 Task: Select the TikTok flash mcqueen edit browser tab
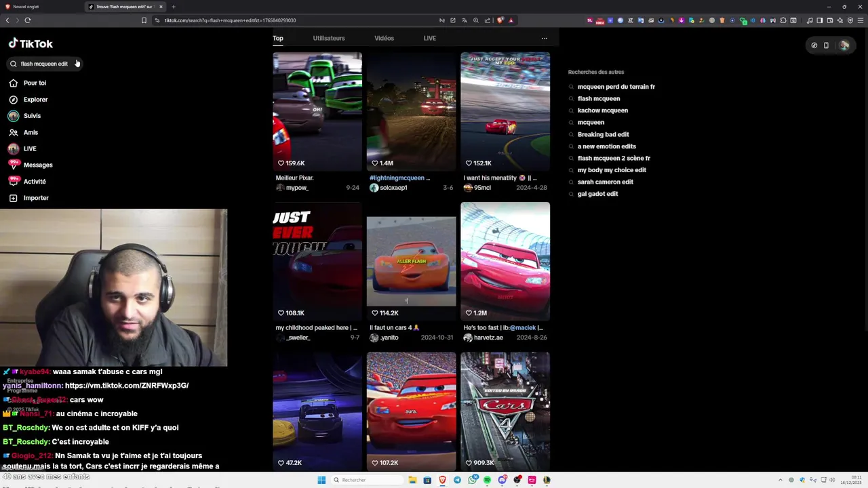[125, 7]
